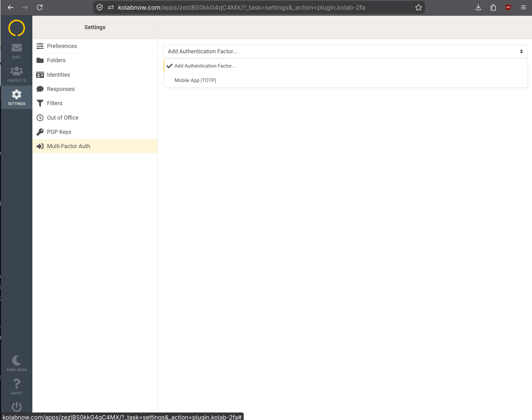Select Mobile App (TOTP) option
The image size is (532, 420).
coord(195,80)
